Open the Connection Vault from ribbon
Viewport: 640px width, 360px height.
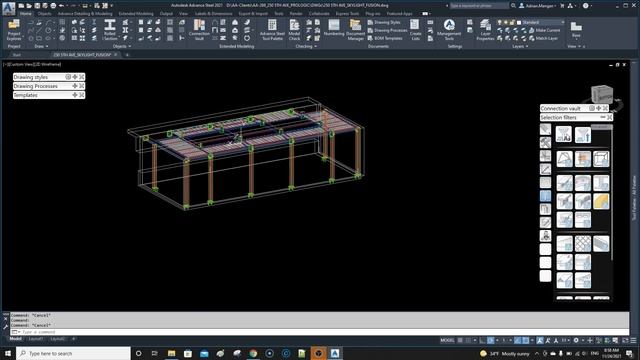pos(199,29)
